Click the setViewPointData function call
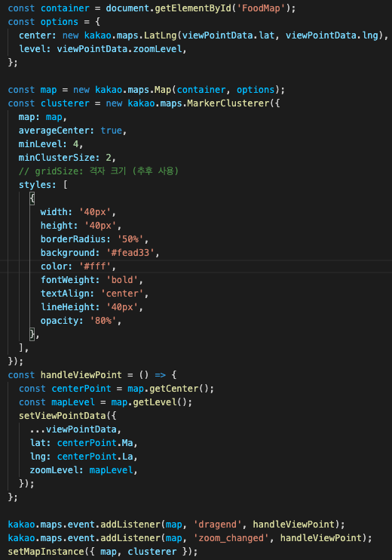Image resolution: width=392 pixels, height=560 pixels. 62,416
